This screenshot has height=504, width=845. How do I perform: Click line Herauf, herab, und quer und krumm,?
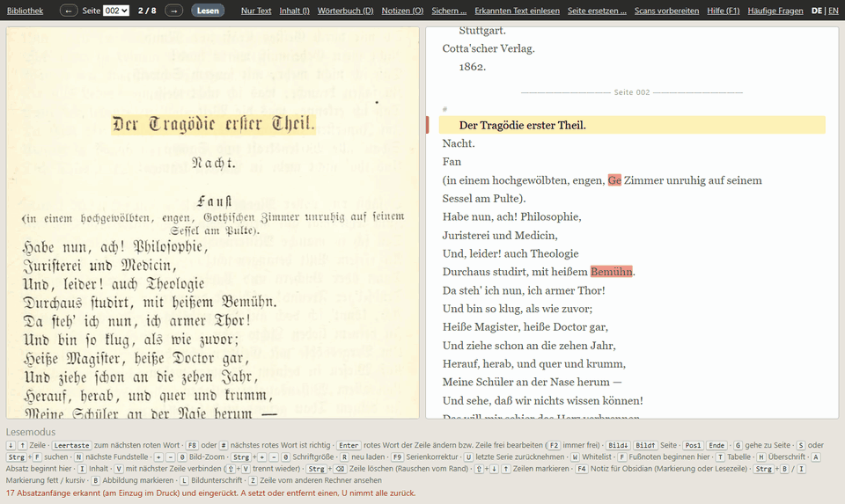[x=534, y=363]
